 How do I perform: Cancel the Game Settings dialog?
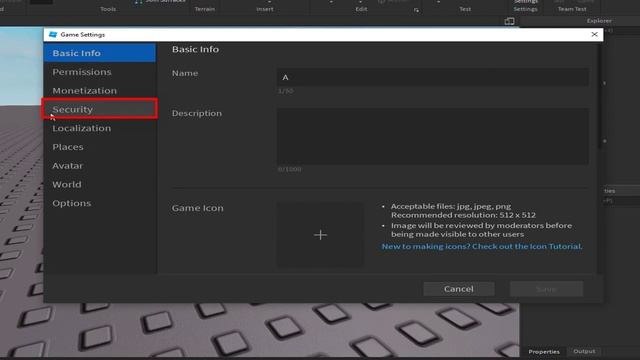pyautogui.click(x=459, y=289)
